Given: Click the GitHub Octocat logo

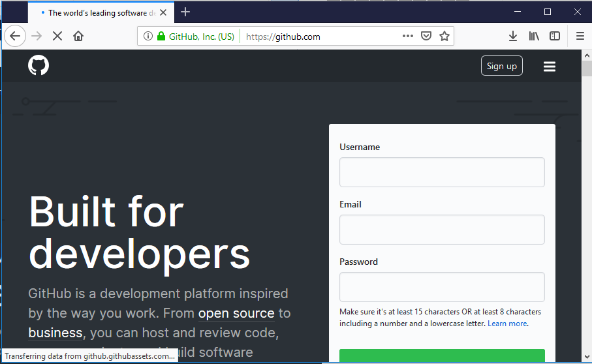Looking at the screenshot, I should coord(39,65).
